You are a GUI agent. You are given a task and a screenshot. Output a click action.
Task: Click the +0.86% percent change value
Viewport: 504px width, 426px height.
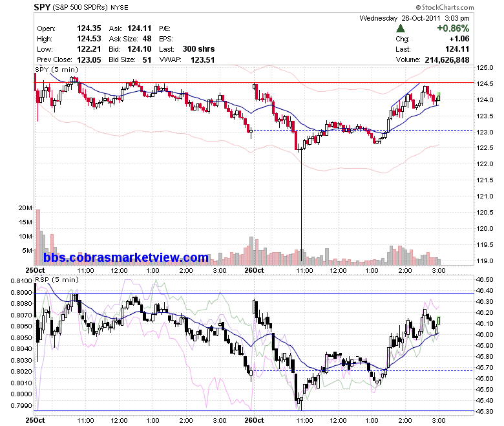click(x=453, y=28)
